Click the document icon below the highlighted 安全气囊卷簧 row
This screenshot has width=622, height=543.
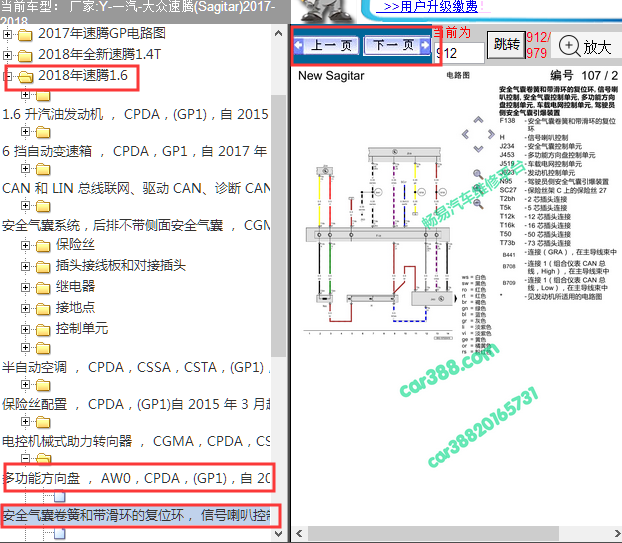[60, 533]
